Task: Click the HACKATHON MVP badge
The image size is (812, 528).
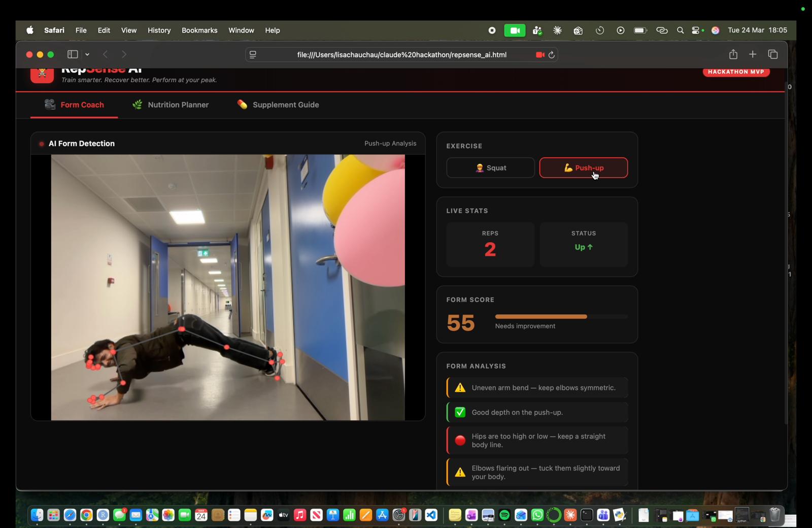Action: point(736,72)
